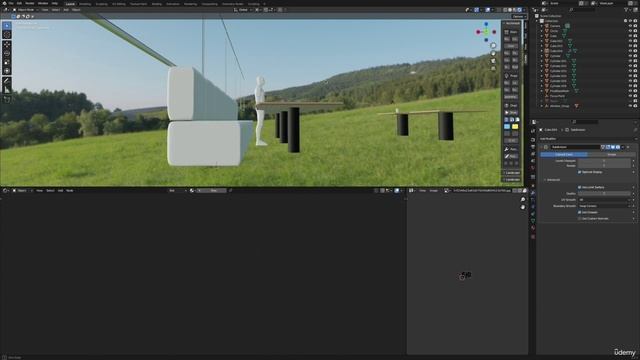The width and height of the screenshot is (640, 360).
Task: Click zoom icon in image editor
Action: pos(523,200)
